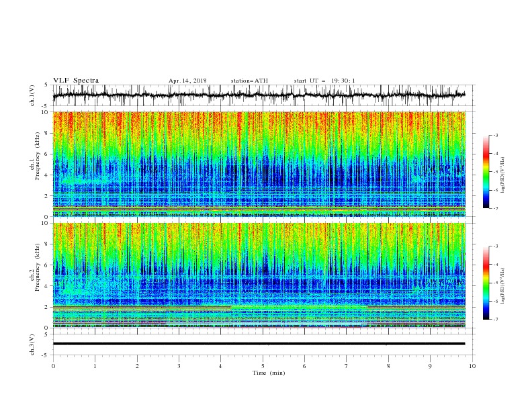This screenshot has height=411, width=532.
Task: Click the ch.1 spectrogram "6" frequency tick
Action: tap(48, 154)
